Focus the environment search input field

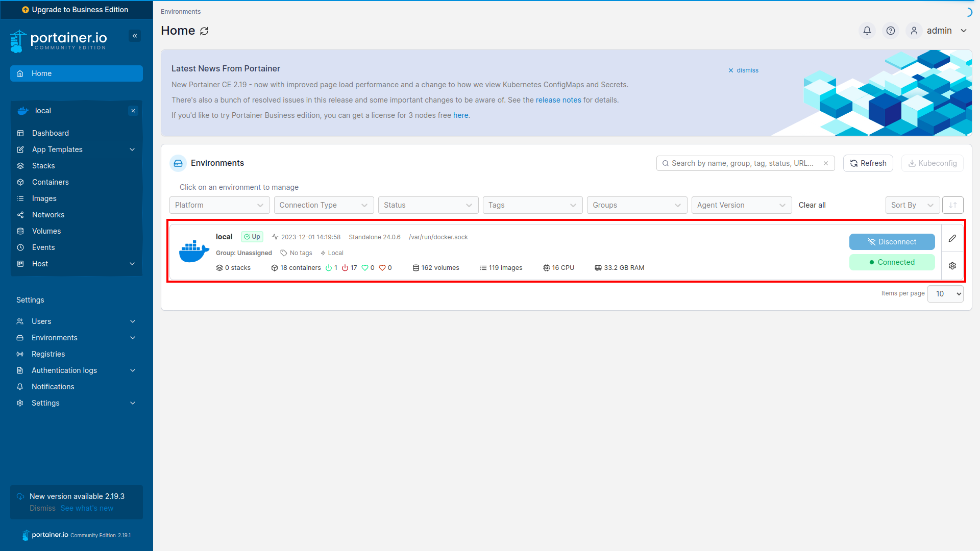(742, 163)
